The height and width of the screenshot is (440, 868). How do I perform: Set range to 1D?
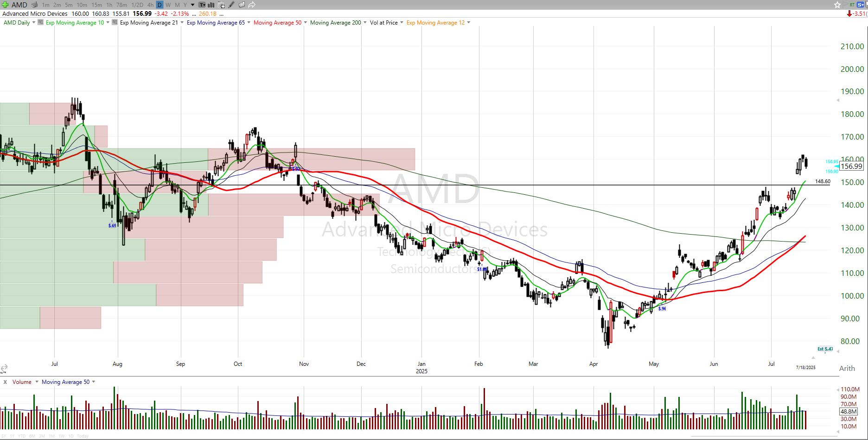(x=71, y=436)
